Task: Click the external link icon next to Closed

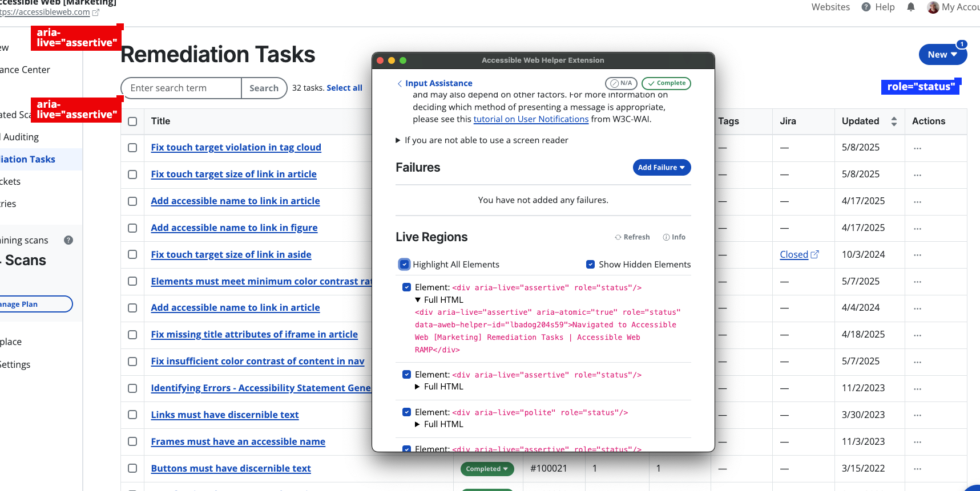Action: [x=814, y=254]
